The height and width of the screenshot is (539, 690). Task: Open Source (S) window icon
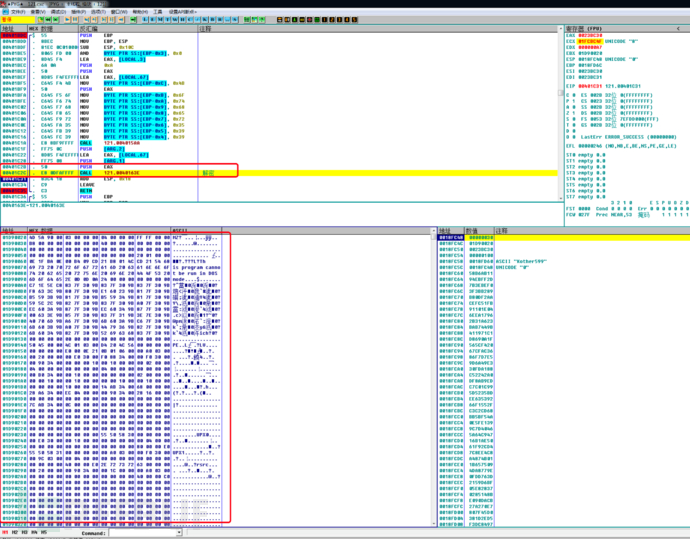click(235, 19)
